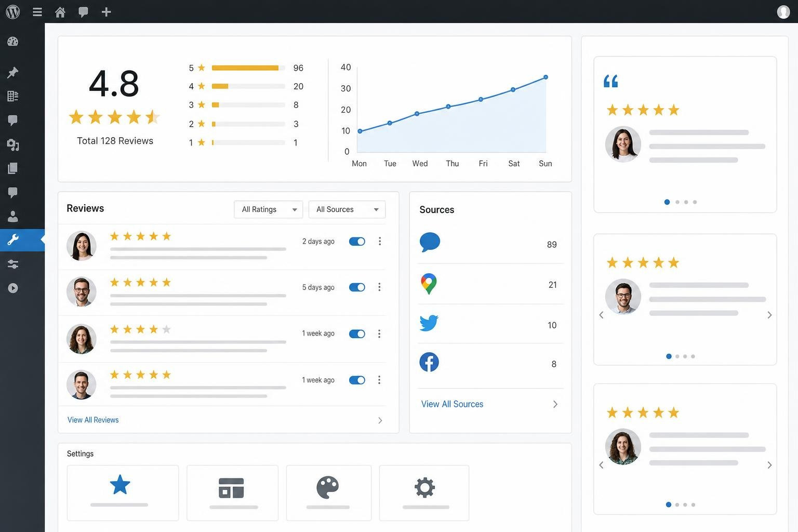
Task: Click woman's avatar in the 2 days ago review
Action: point(82,246)
